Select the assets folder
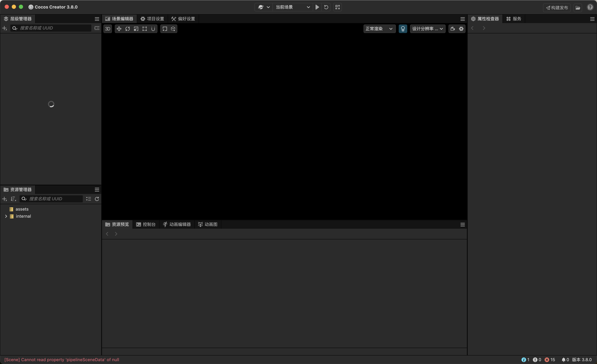The height and width of the screenshot is (364, 597). pos(22,209)
